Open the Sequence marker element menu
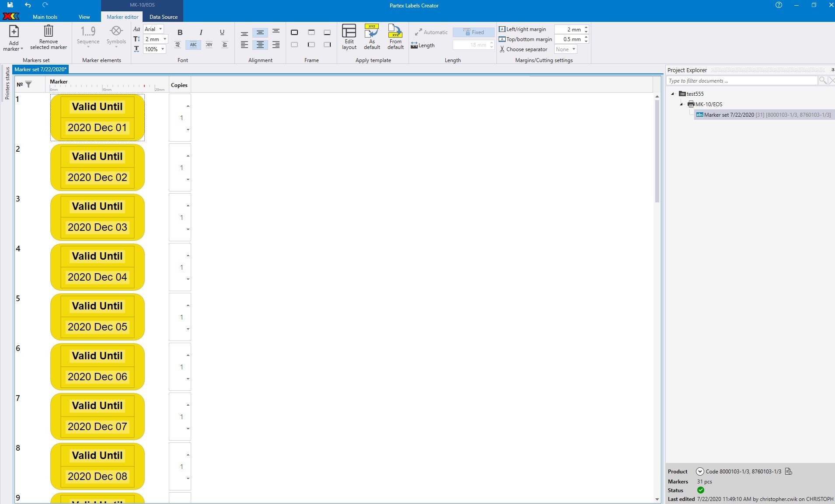Image resolution: width=835 pixels, height=504 pixels. click(88, 37)
